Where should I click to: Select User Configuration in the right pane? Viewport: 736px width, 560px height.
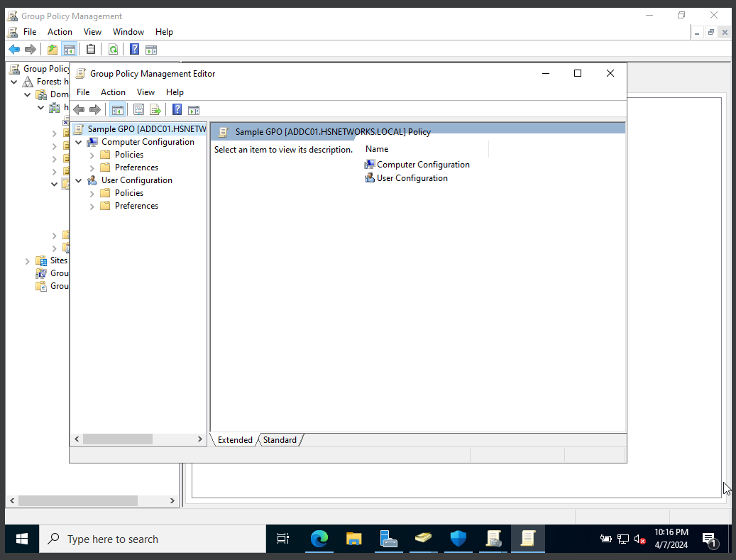click(412, 178)
